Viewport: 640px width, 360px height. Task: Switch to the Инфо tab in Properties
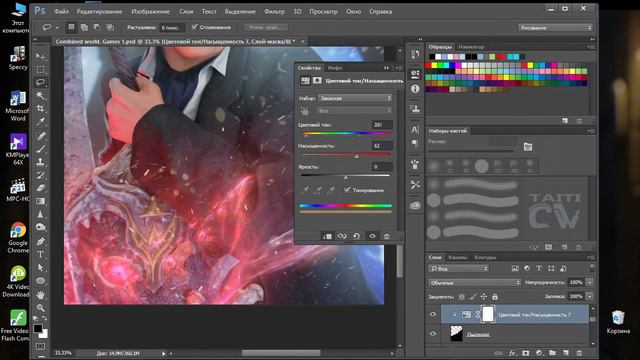[335, 68]
